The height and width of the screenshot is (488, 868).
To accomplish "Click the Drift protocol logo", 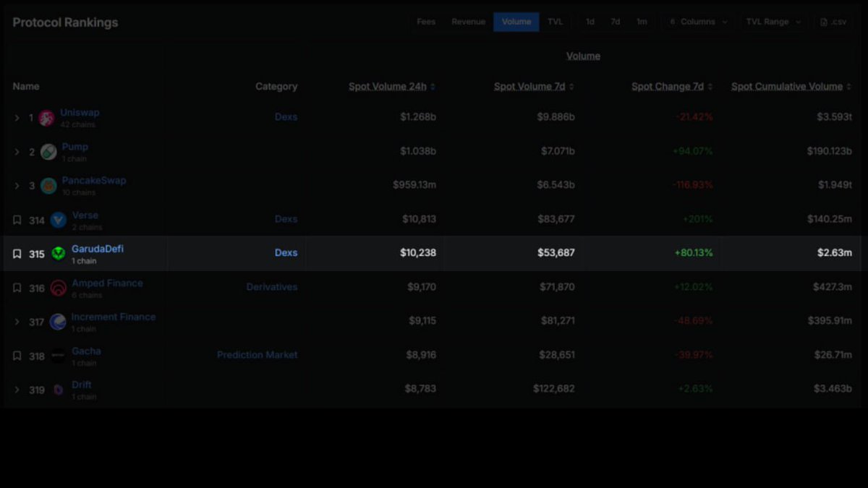I will point(59,390).
